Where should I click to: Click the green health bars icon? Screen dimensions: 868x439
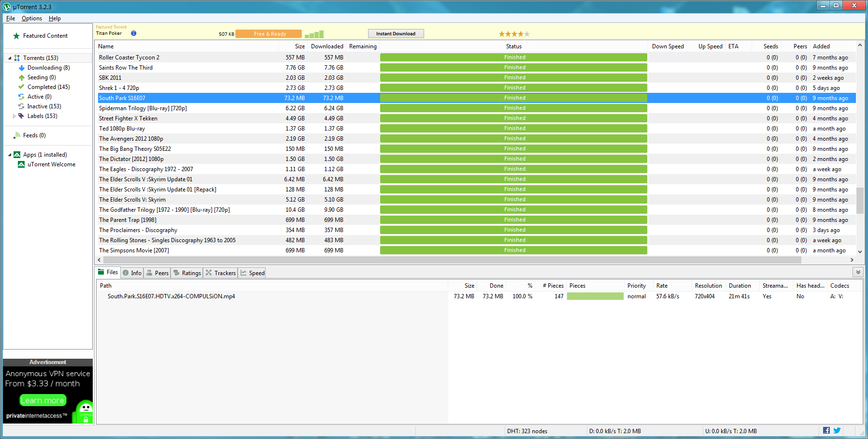tap(314, 34)
